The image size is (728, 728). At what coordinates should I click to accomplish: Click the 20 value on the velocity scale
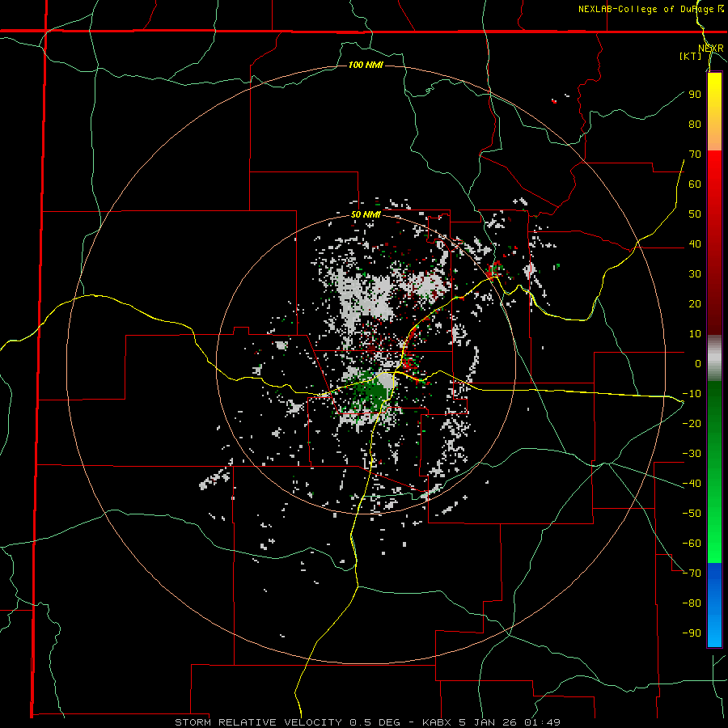coord(695,303)
